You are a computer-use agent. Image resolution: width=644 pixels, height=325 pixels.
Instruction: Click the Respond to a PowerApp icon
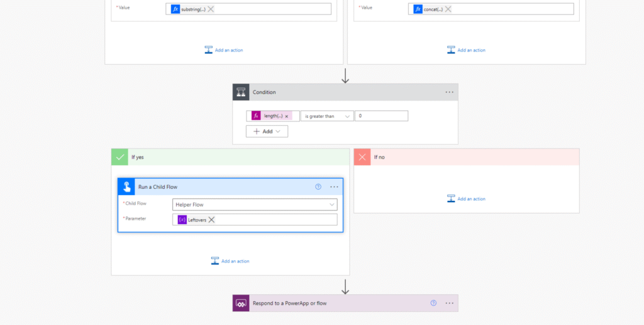[x=241, y=303]
